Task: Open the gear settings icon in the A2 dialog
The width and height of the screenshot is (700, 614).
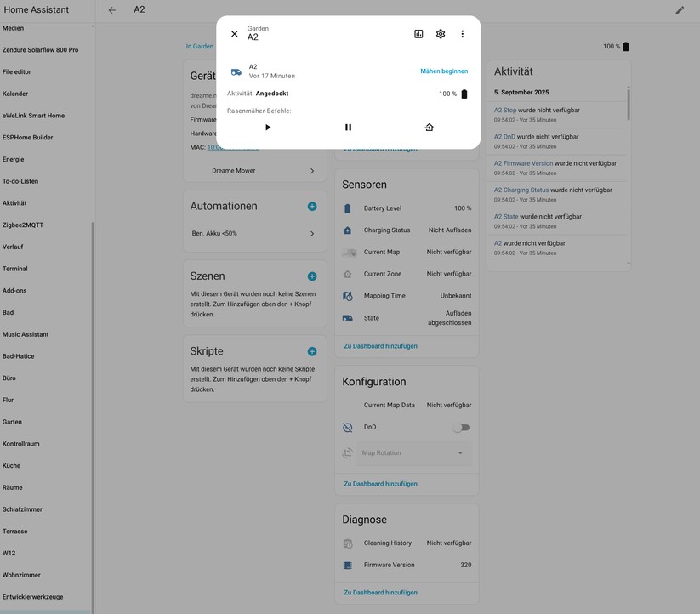Action: 440,33
